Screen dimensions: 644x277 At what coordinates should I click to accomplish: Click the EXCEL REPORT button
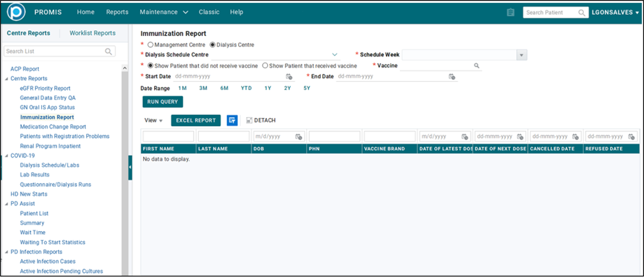[x=196, y=120]
